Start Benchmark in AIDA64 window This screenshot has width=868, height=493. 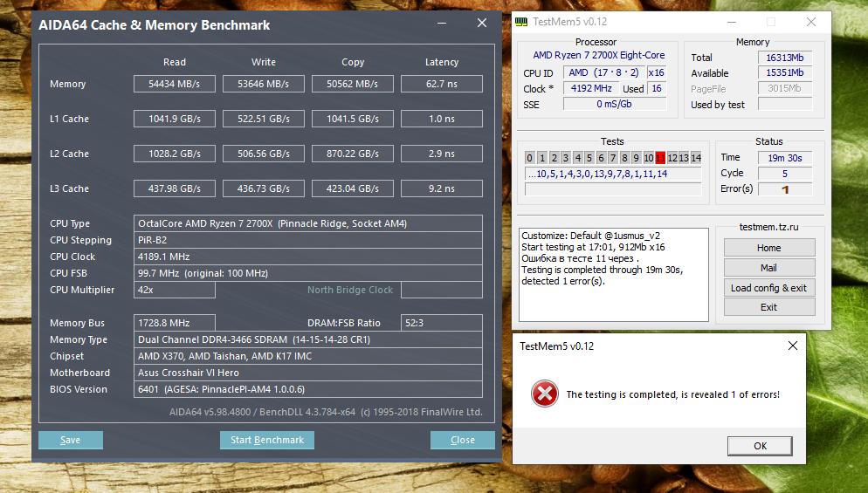pos(267,440)
